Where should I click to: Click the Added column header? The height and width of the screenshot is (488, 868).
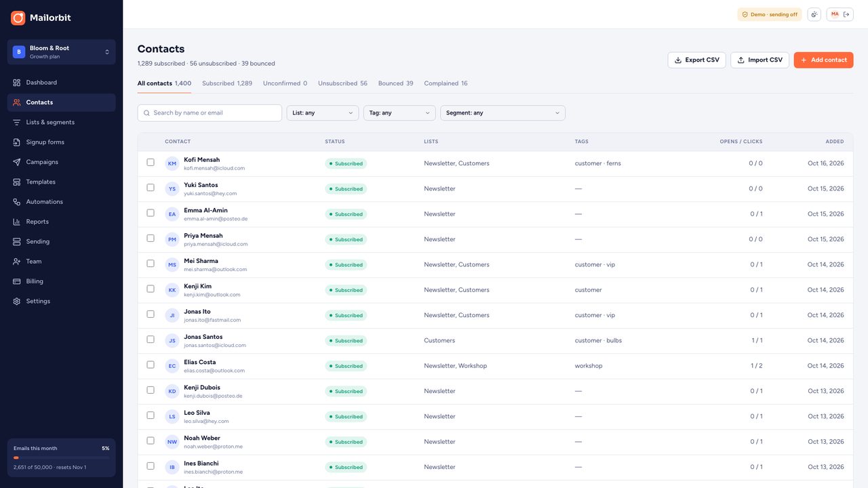tap(835, 142)
